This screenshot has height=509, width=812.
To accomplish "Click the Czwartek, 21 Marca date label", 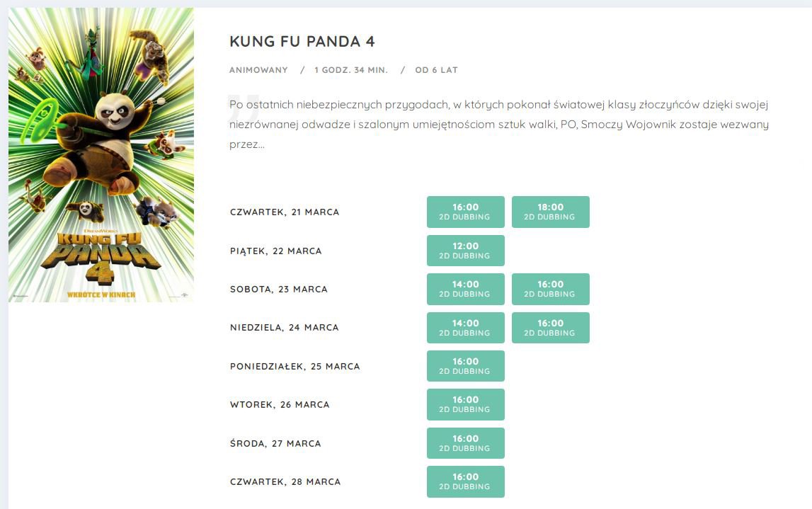I will point(285,212).
